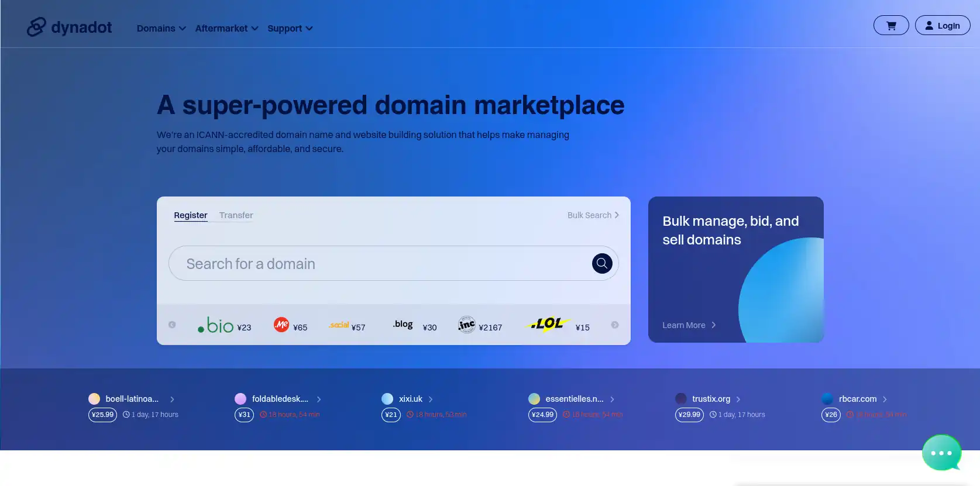This screenshot has width=980, height=486.
Task: Expand the Aftermarket menu
Action: (x=226, y=28)
